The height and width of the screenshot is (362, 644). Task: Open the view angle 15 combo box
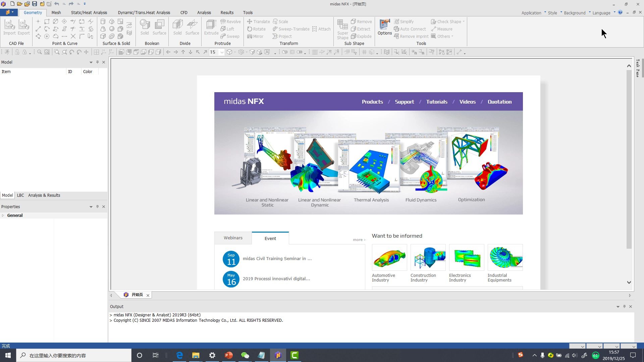(x=222, y=52)
